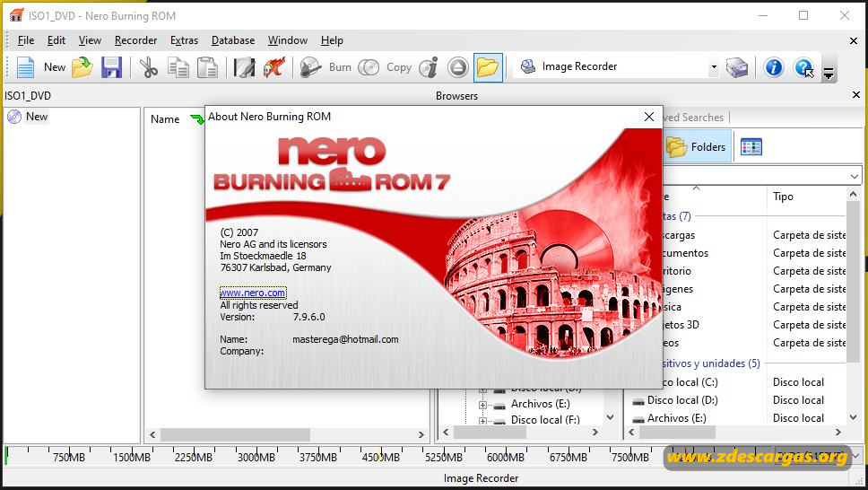Open the browser path dropdown chevron
This screenshot has height=490, width=868.
[855, 176]
